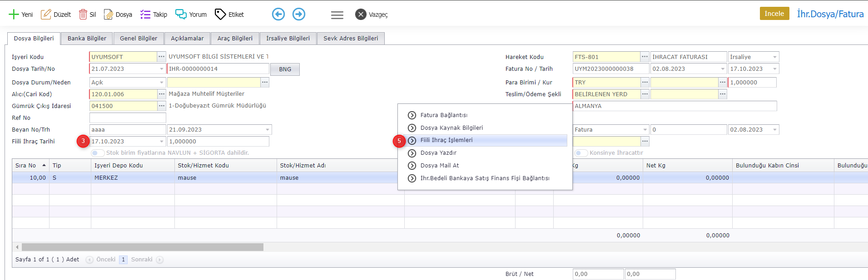Open lookup for Hareket Kodu FTS-801

(x=645, y=57)
